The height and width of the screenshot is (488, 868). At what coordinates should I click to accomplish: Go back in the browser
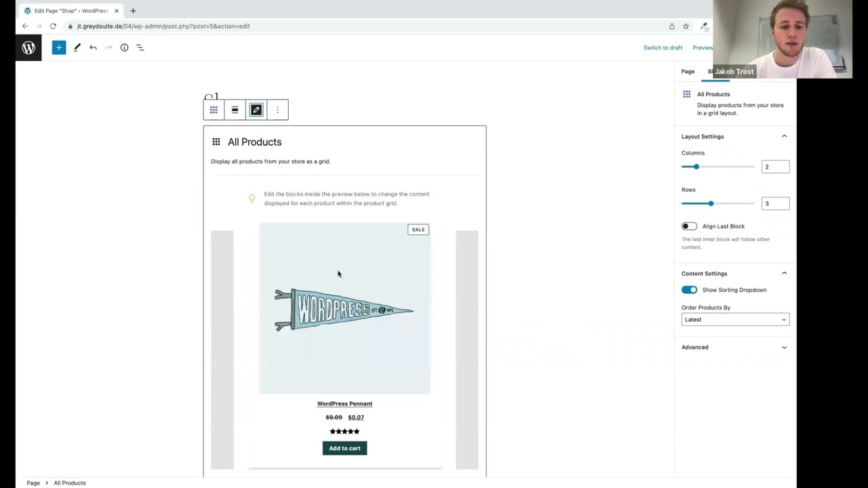(x=25, y=26)
